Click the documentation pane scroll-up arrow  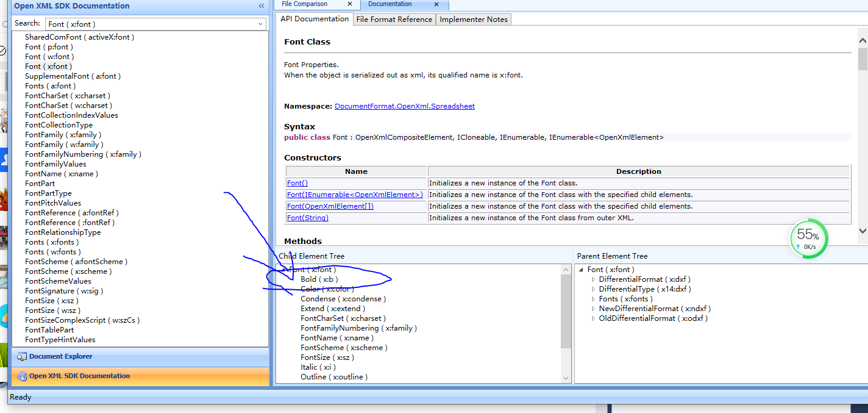point(863,41)
